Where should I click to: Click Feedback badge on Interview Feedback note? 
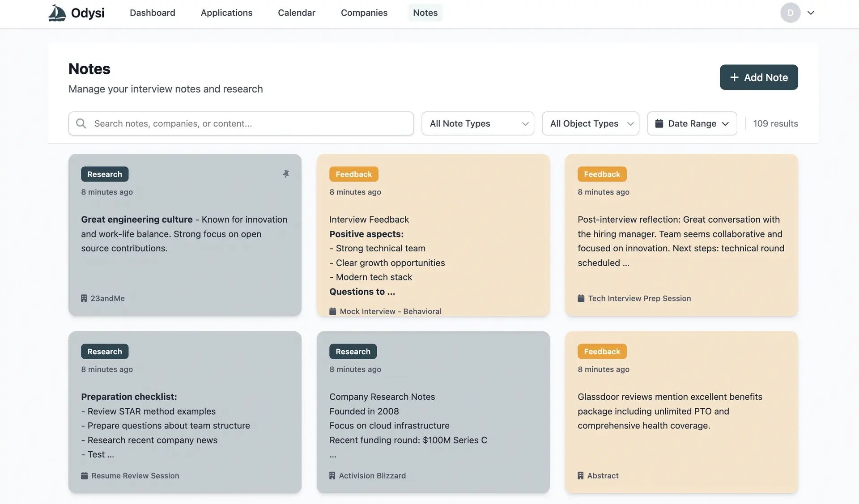[353, 174]
